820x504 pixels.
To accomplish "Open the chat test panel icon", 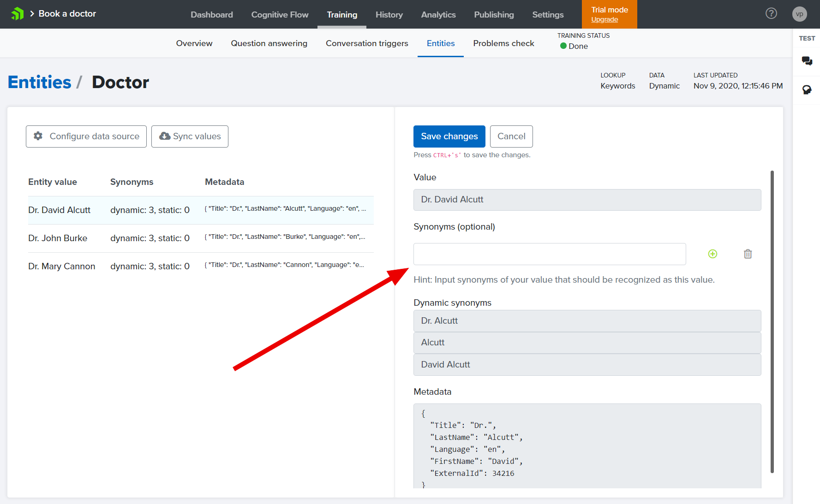I will click(x=807, y=61).
